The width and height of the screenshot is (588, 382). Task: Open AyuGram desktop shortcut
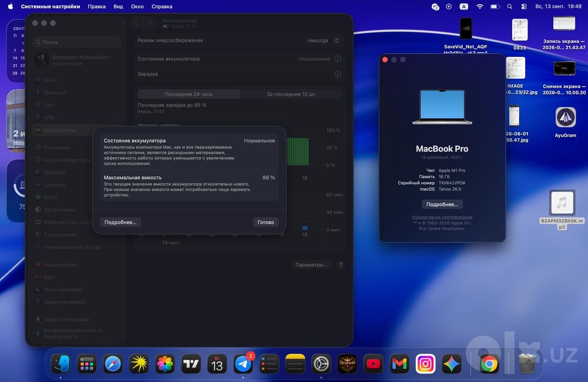pyautogui.click(x=566, y=122)
